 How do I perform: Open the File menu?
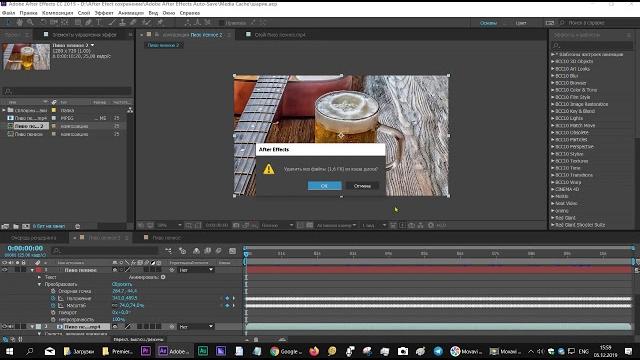[x=9, y=13]
